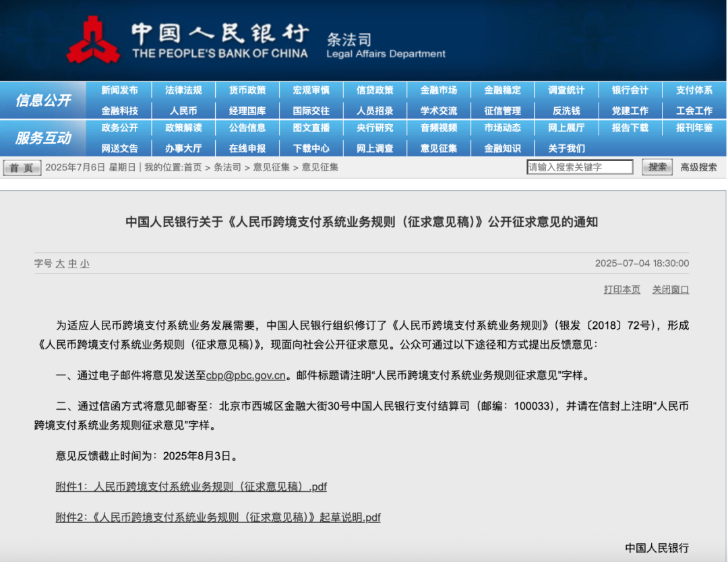Click 关闭窗口 close window link

pos(671,290)
